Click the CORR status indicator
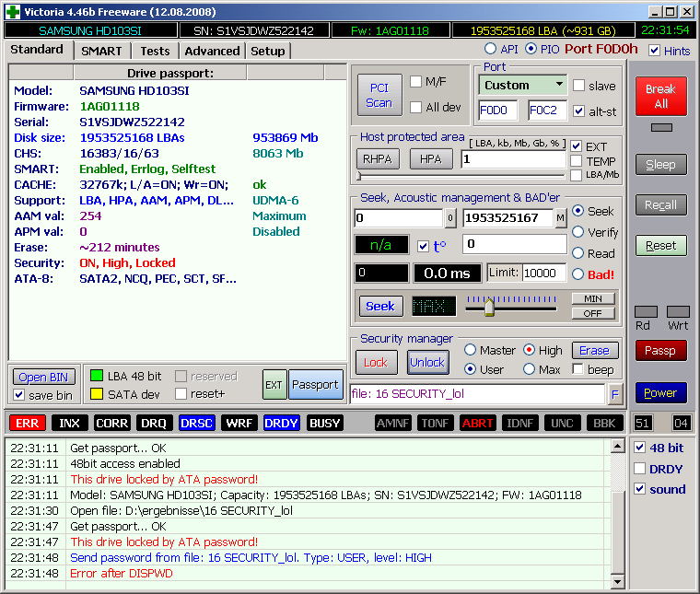Viewport: 700px width, 594px height. [x=111, y=423]
